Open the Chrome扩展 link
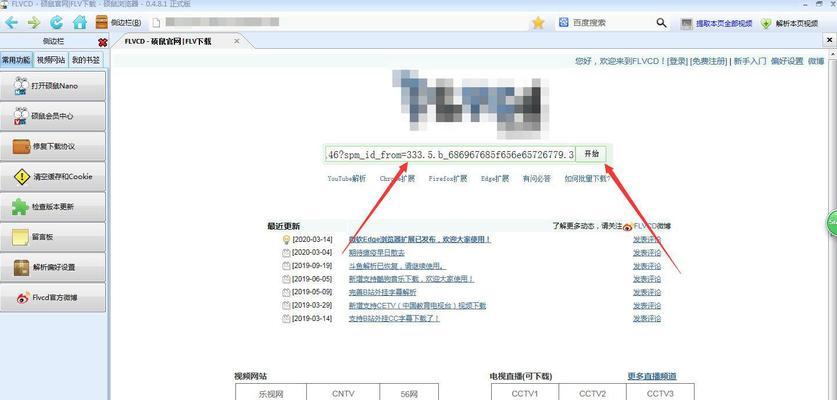The height and width of the screenshot is (400, 837). click(x=397, y=179)
